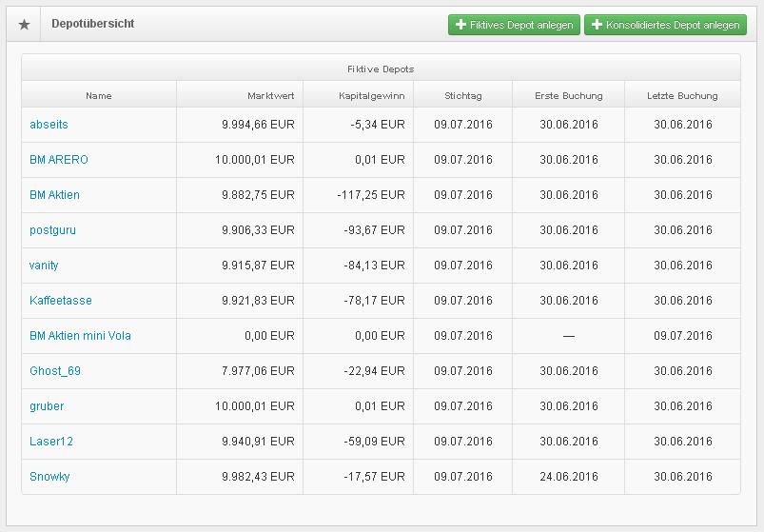The width and height of the screenshot is (764, 532).
Task: Sort by Erste Buchung column
Action: pos(569,95)
